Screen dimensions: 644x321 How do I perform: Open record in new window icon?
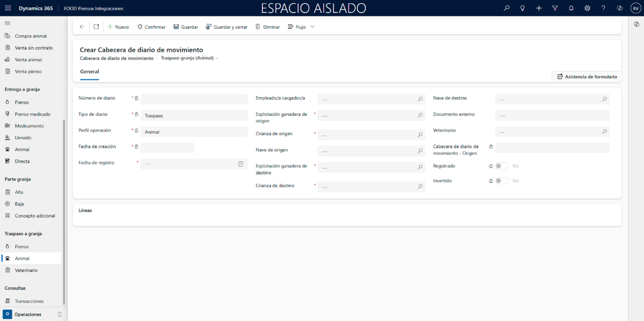click(96, 27)
